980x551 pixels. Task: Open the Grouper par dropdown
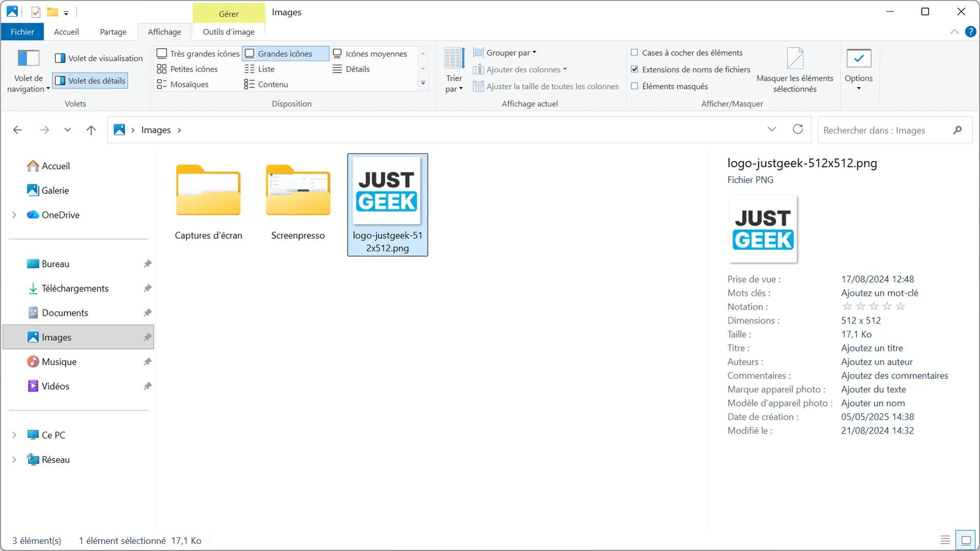point(505,53)
